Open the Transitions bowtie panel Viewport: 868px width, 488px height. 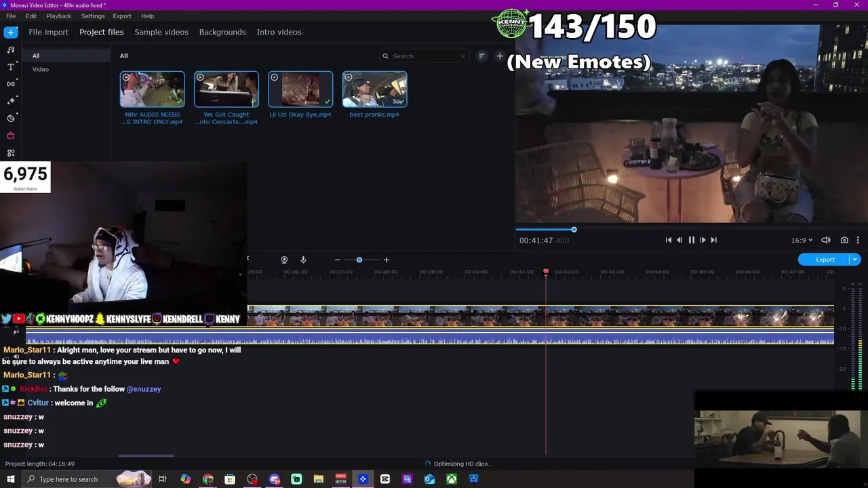(x=11, y=84)
